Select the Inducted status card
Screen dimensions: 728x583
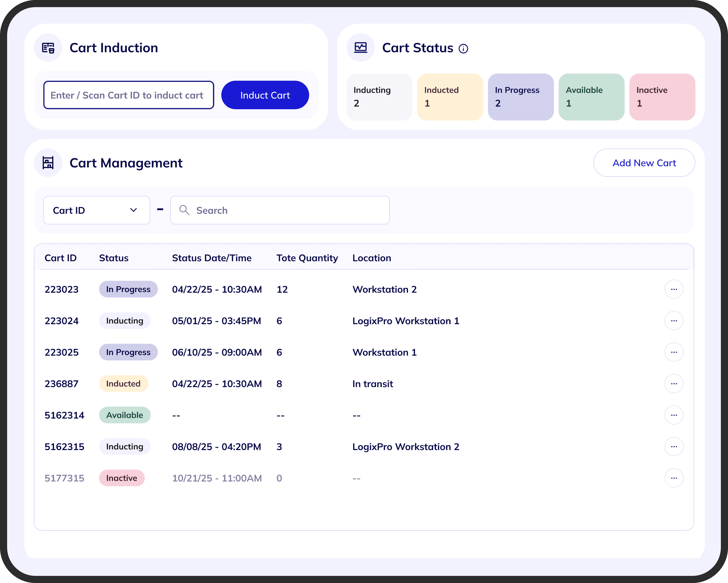450,97
